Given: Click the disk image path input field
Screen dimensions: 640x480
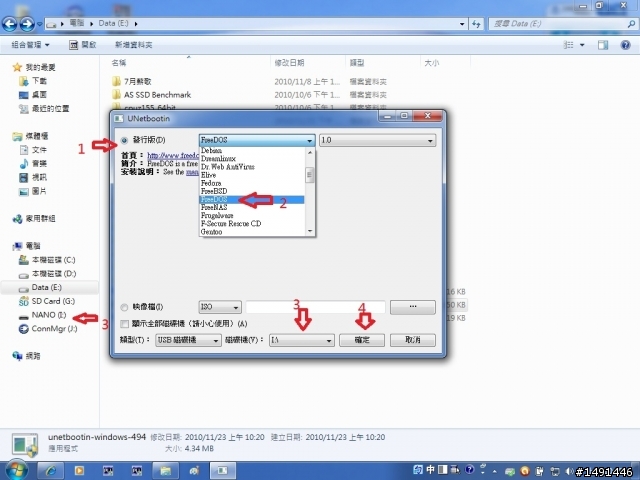Looking at the screenshot, I should click(x=316, y=307).
